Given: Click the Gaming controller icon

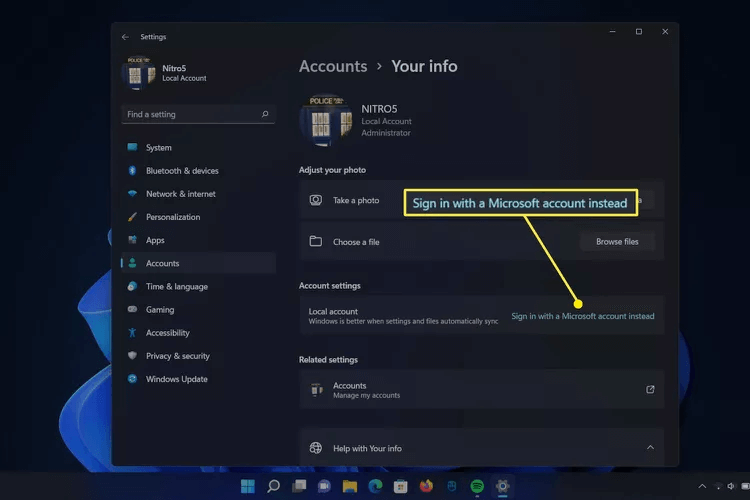Looking at the screenshot, I should pos(132,309).
